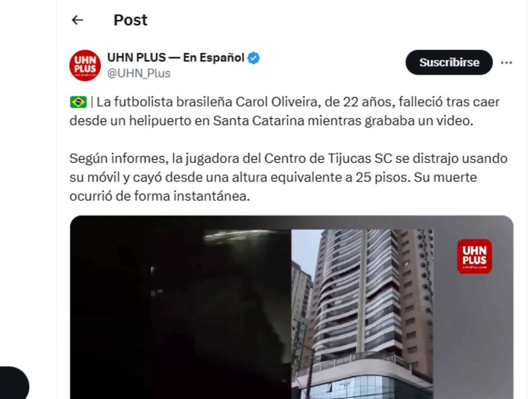This screenshot has height=399, width=532.
Task: Click the UHN PLUS watermark logo on the video
Action: (x=474, y=256)
